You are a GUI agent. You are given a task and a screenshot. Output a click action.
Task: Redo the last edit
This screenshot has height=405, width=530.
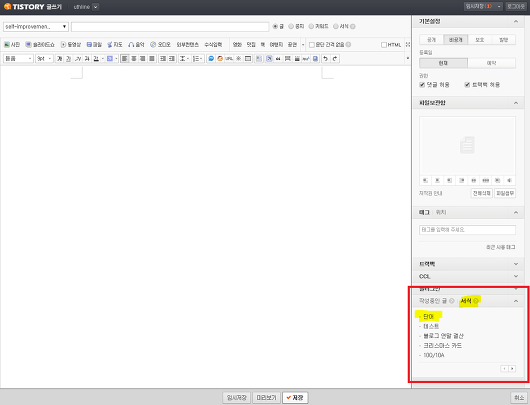pos(335,59)
